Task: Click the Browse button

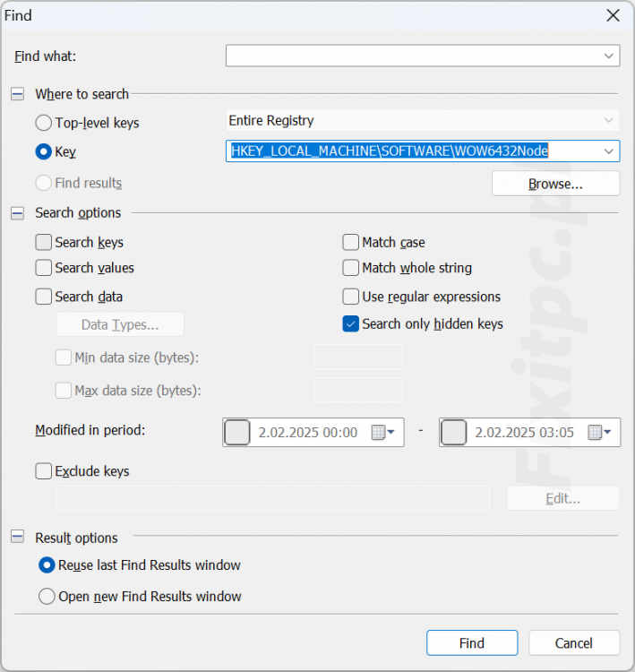Action: point(555,184)
